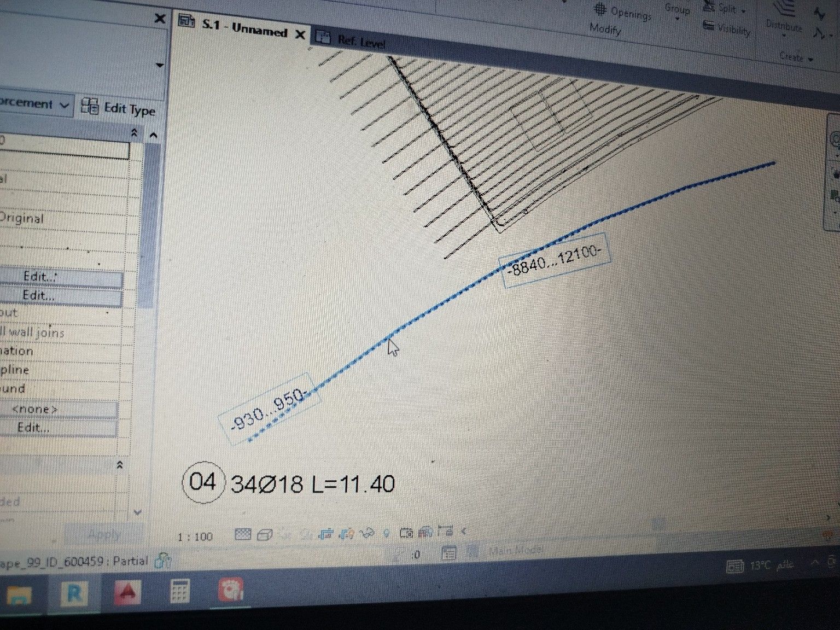Image resolution: width=840 pixels, height=630 pixels.
Task: Open the AutoCAD app in the taskbar
Action: [x=127, y=592]
